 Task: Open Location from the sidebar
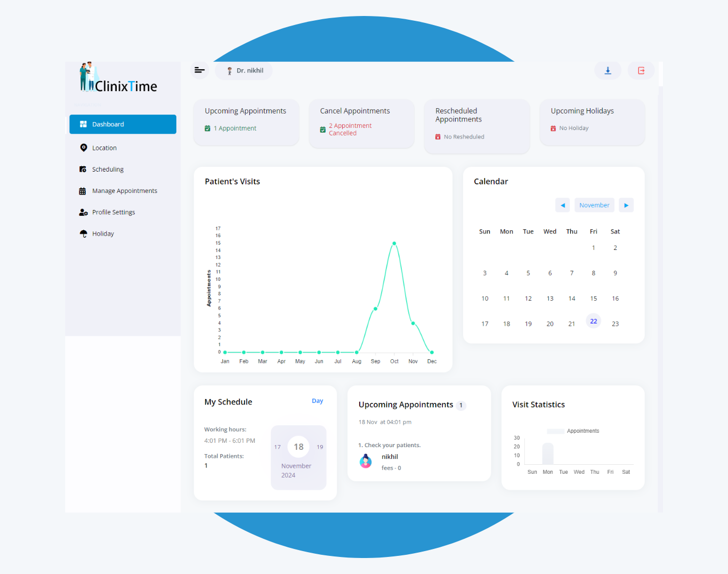104,148
